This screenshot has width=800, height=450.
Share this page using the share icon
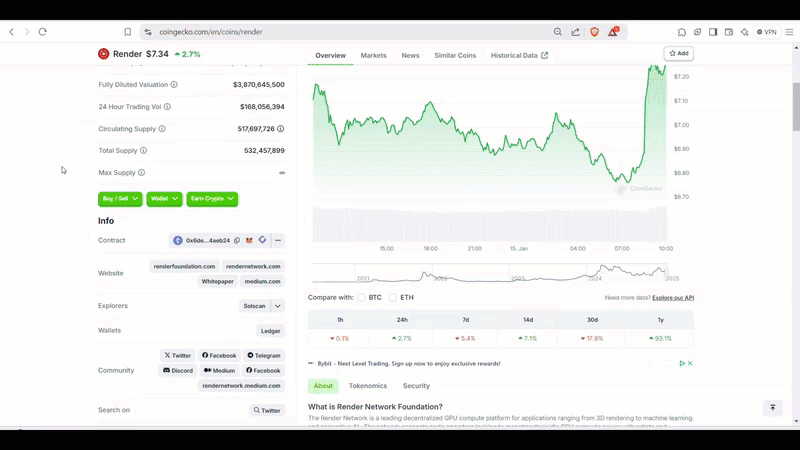pos(576,32)
